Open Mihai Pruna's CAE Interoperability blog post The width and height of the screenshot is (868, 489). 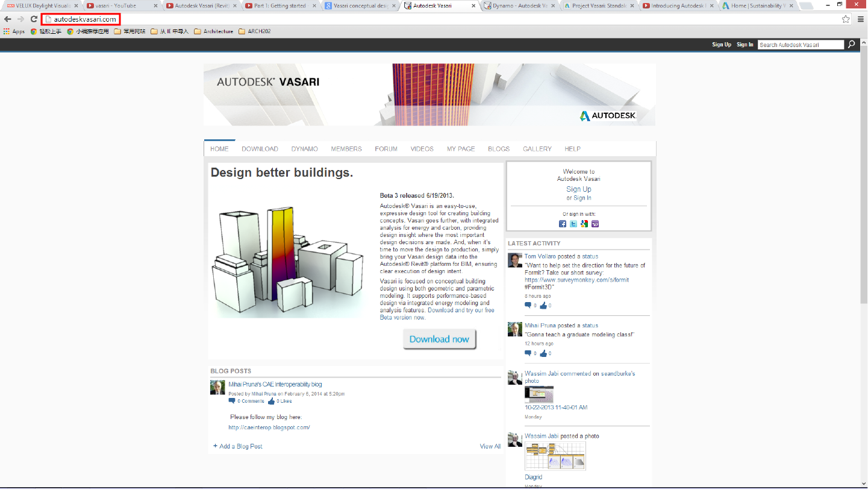[x=275, y=384]
